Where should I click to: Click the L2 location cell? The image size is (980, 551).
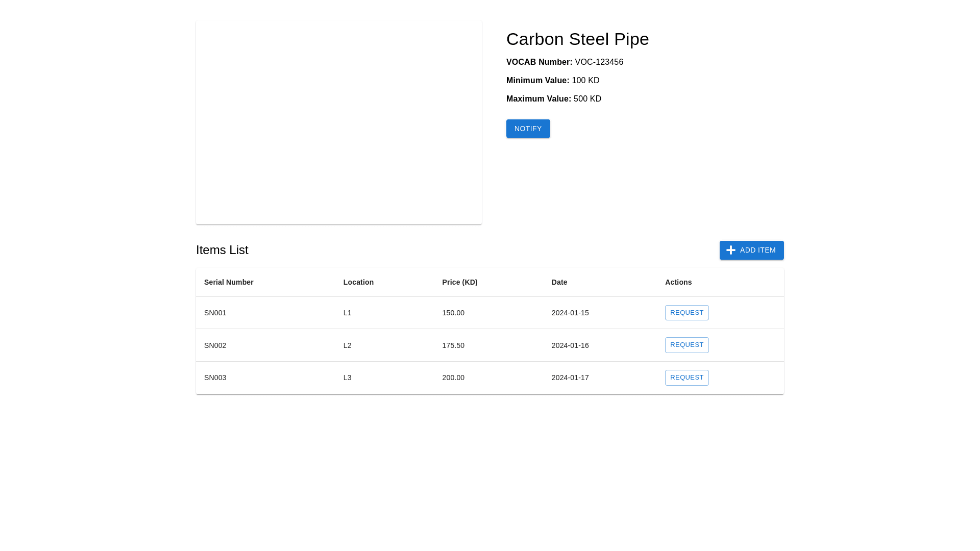pos(347,345)
